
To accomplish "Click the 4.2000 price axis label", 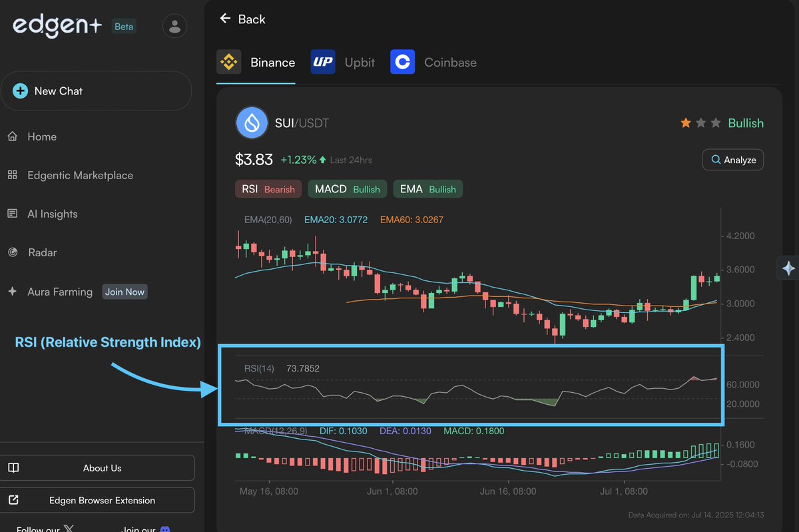I will (740, 236).
